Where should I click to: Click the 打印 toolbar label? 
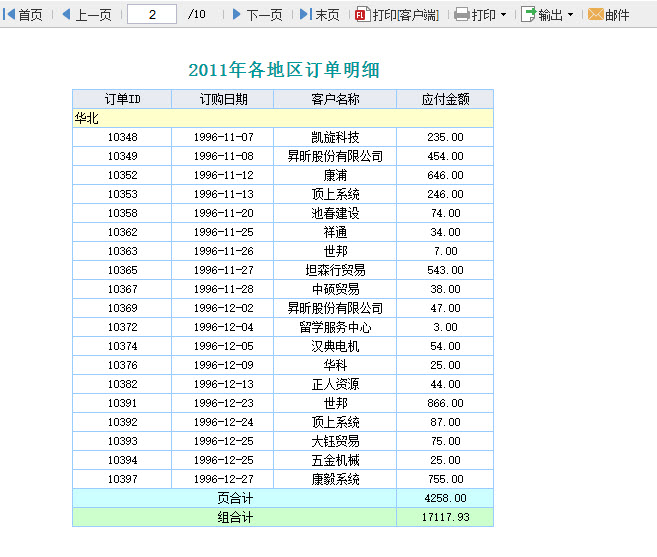(x=484, y=15)
